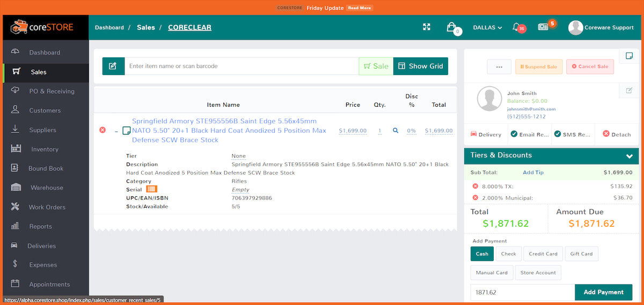The width and height of the screenshot is (644, 305).
Task: Select the Check payment tab
Action: click(x=509, y=254)
